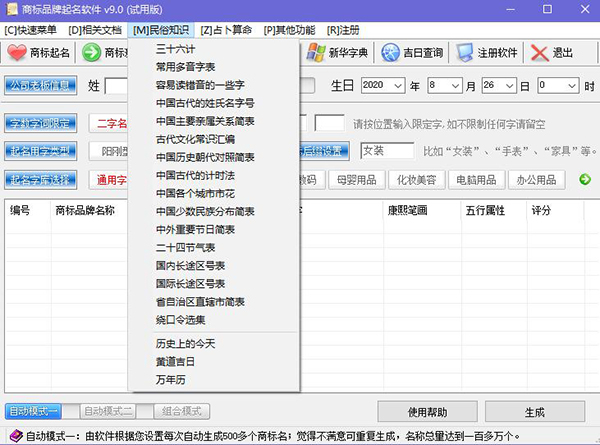Viewport: 600px width, 445px height.
Task: Select 万年历 in the dropdown menu
Action: [168, 380]
